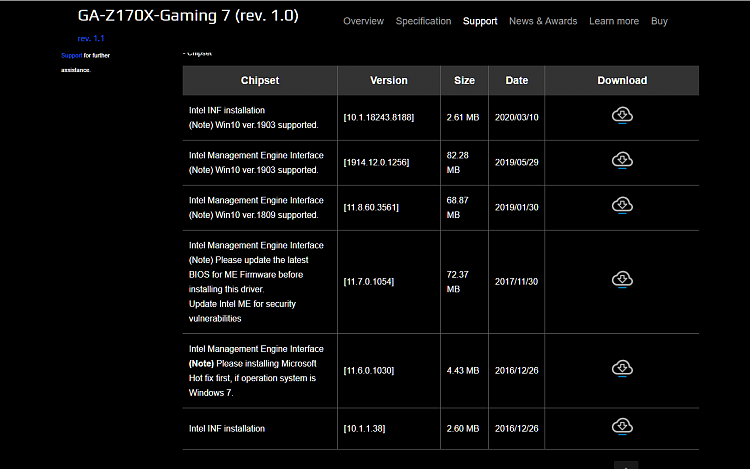Open the Learn more tab
The image size is (750, 469).
click(614, 21)
